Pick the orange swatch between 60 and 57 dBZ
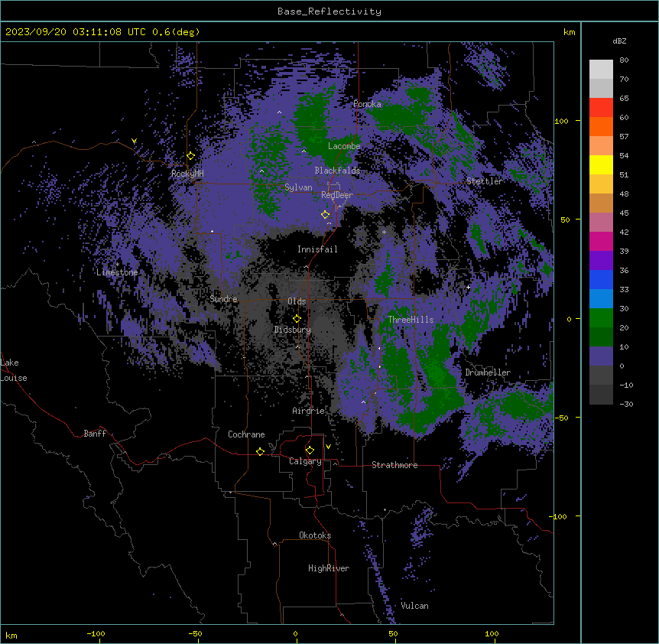 (601, 126)
